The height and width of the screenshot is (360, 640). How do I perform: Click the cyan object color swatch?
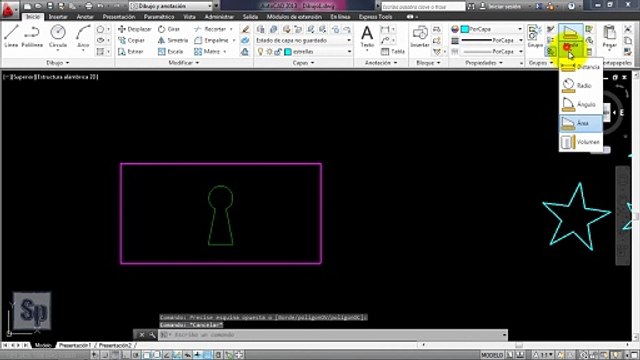click(x=464, y=29)
